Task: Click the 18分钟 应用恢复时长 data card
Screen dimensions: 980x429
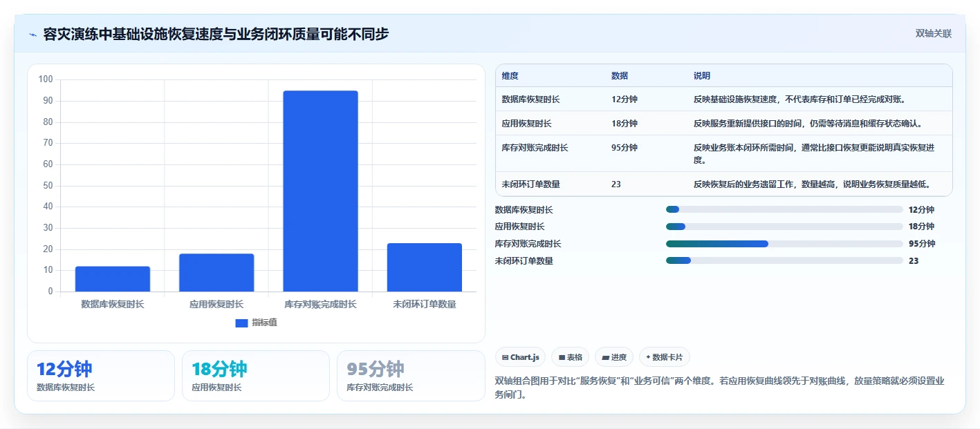Action: point(256,376)
